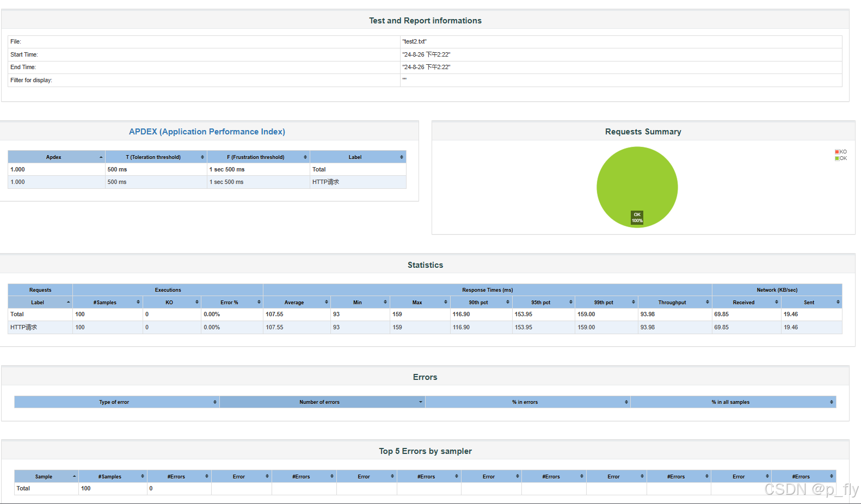Screen dimensions: 861x504
Task: Click the Requests Summary panel heading
Action: [x=643, y=132]
